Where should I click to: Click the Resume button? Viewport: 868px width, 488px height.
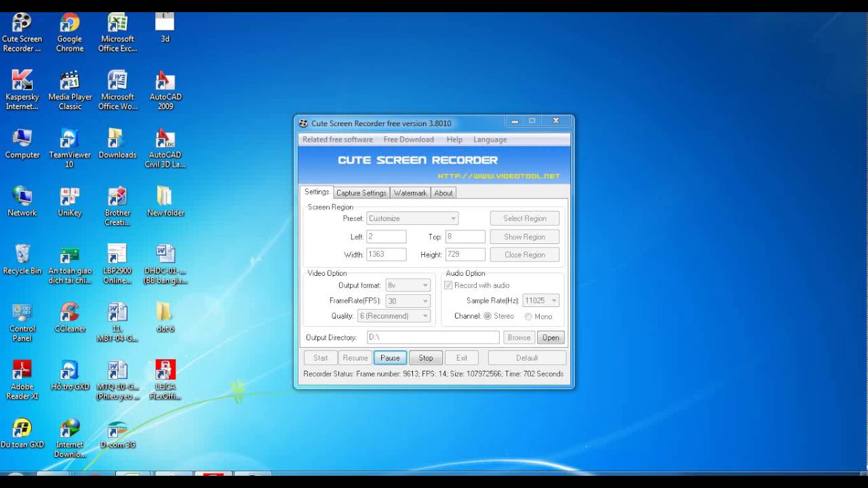[355, 358]
